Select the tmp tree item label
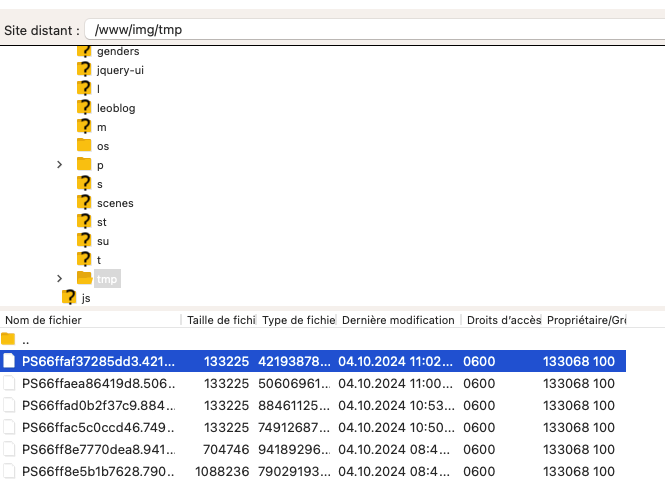665x484 pixels. [107, 279]
